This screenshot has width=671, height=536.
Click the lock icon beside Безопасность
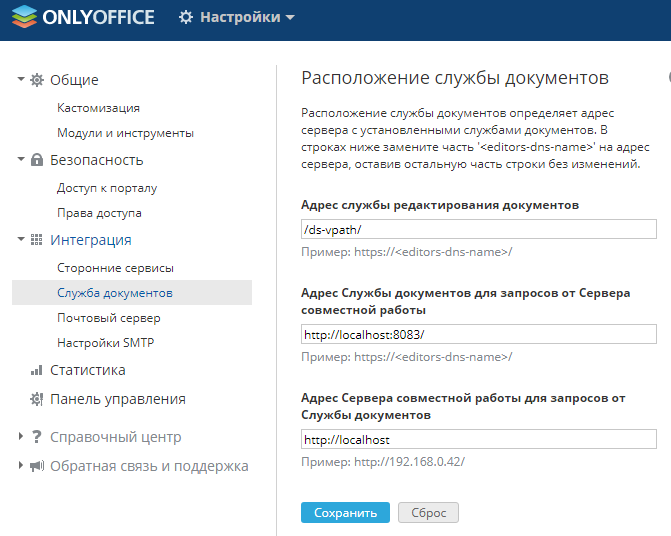pos(37,160)
